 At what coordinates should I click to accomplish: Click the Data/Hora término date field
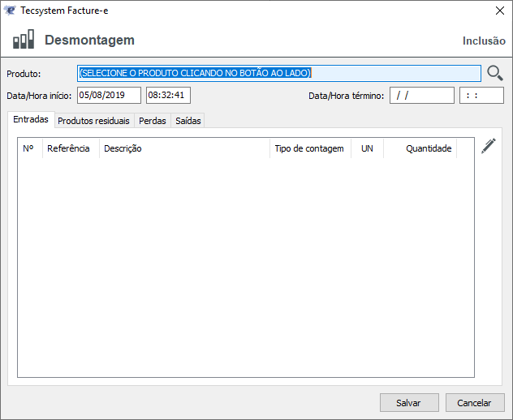(x=421, y=95)
